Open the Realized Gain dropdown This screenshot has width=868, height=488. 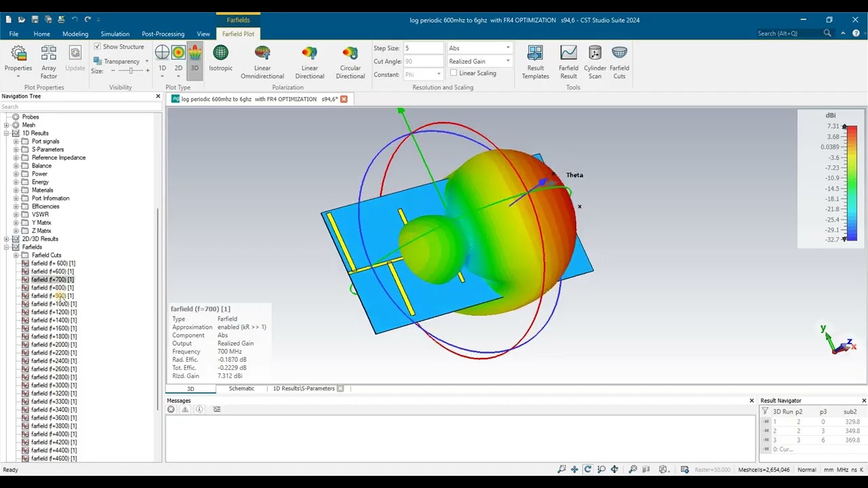479,61
